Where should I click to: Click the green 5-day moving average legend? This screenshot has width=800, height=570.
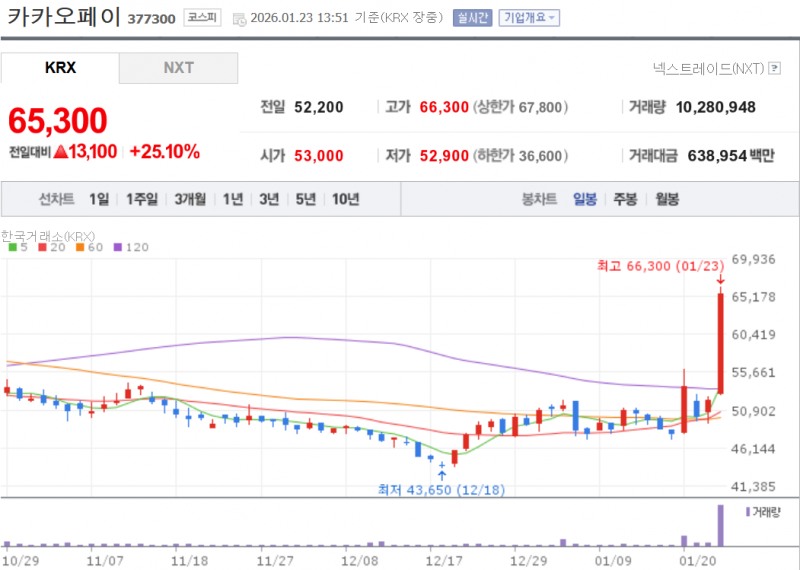(x=18, y=247)
